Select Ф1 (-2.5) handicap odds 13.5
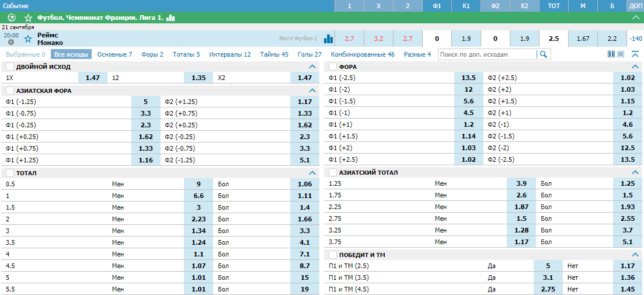The height and width of the screenshot is (295, 644). tap(469, 78)
